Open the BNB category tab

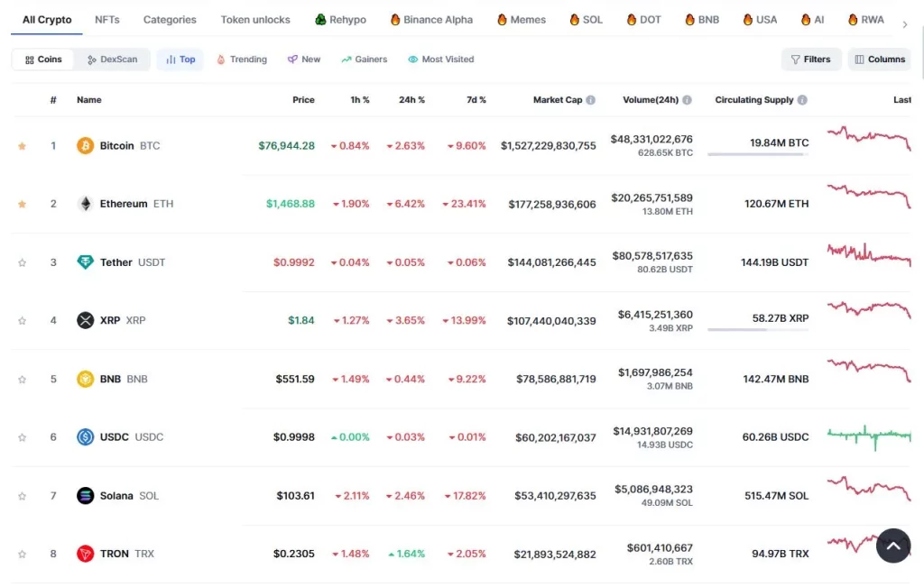(702, 20)
